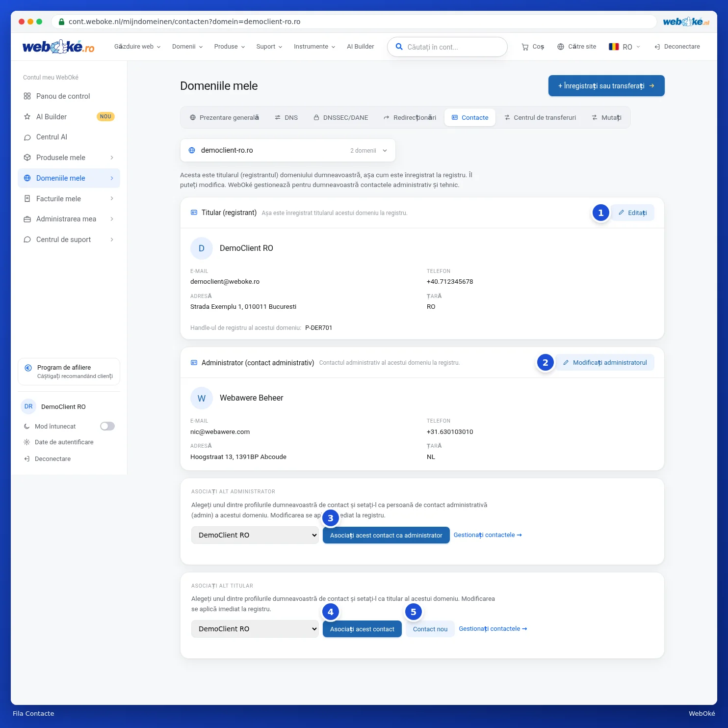
Task: Open AI Builder star icon in sidebar
Action: click(27, 117)
